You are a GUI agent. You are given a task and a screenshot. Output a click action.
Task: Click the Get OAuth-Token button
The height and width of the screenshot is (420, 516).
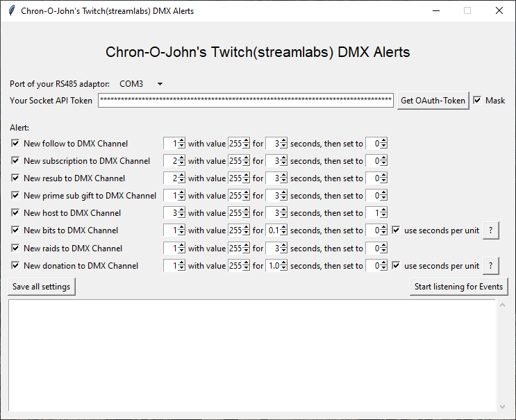[x=433, y=101]
